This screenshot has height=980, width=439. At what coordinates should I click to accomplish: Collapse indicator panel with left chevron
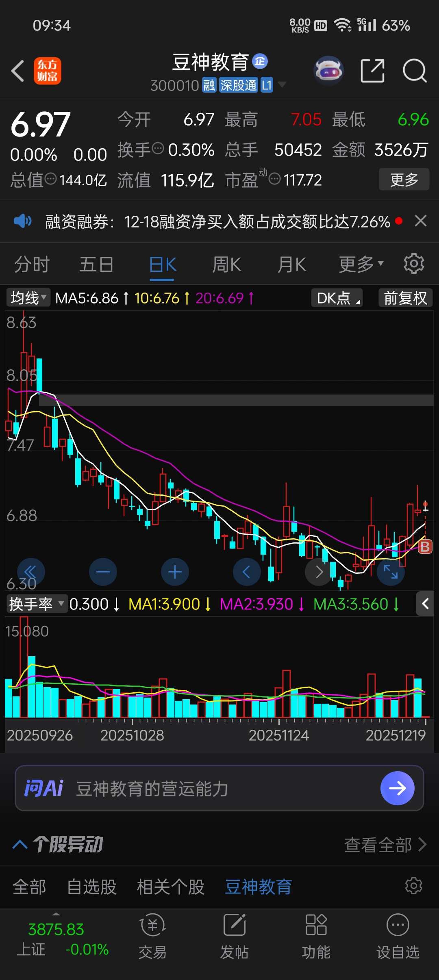click(x=425, y=604)
